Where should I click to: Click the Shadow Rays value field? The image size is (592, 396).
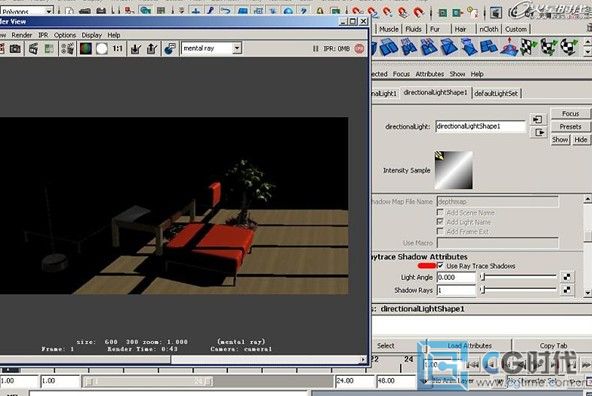(456, 290)
